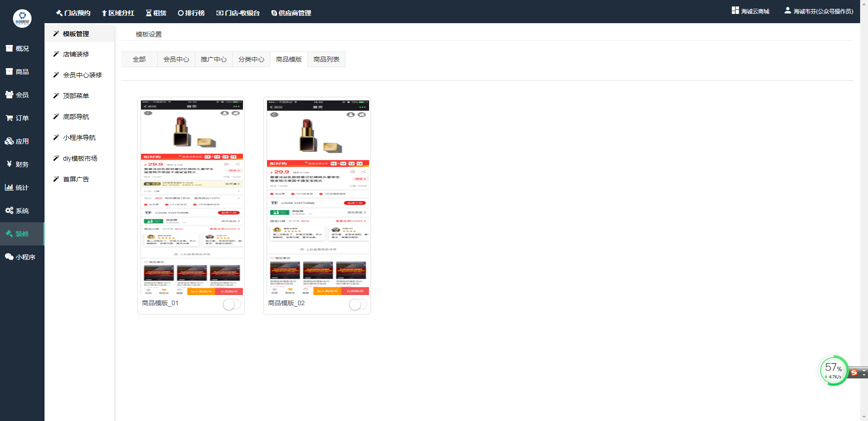The height and width of the screenshot is (421, 868).
Task: Open 排行榜 ranking menu
Action: [x=191, y=13]
